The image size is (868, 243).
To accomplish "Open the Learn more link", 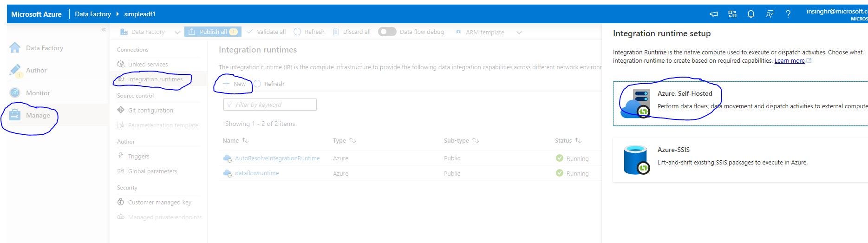I will tap(790, 60).
